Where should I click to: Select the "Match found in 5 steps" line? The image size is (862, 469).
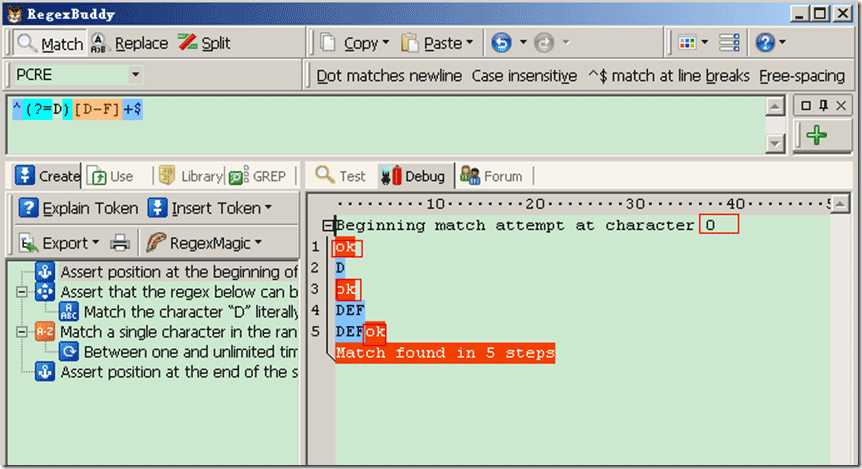click(445, 352)
